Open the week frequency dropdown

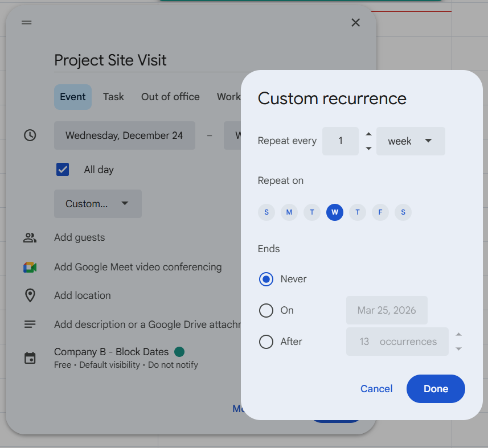pyautogui.click(x=411, y=141)
